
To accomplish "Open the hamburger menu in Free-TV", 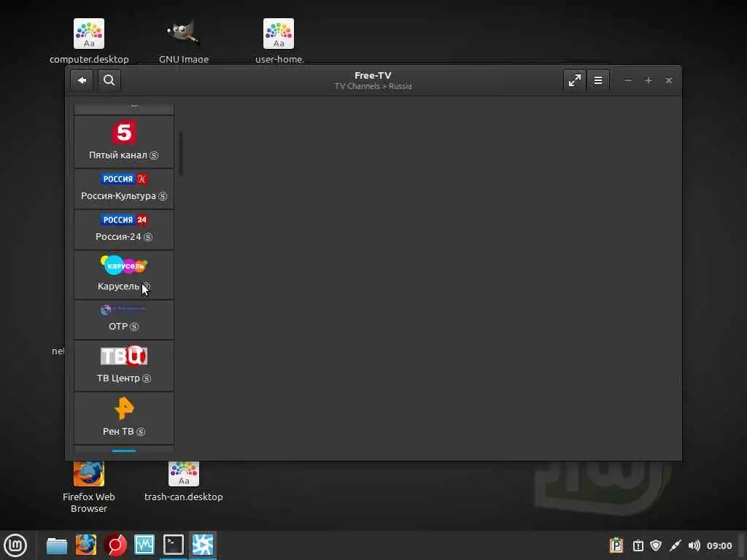I will coord(598,80).
